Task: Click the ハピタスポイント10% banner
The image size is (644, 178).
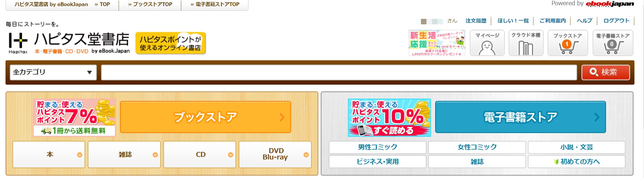Action: point(389,117)
